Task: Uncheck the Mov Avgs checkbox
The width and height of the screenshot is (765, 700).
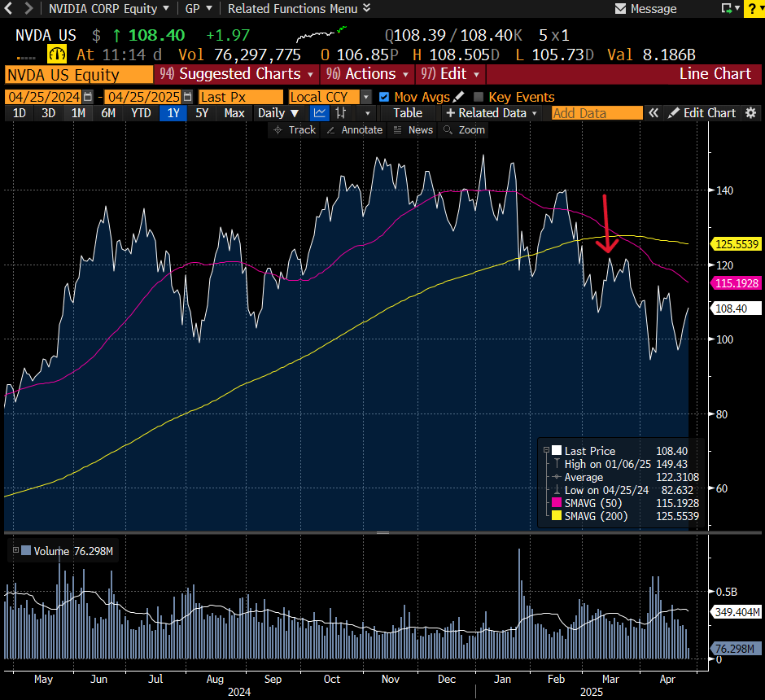Action: point(384,97)
